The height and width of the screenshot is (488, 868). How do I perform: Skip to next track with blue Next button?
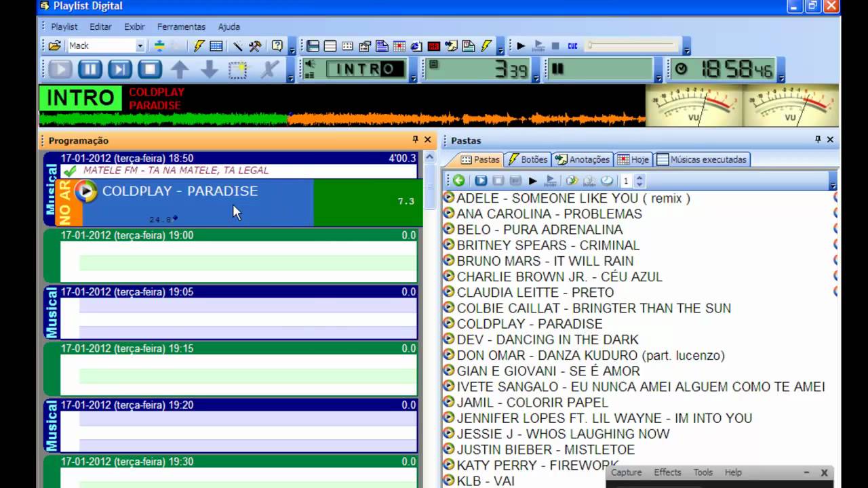119,69
